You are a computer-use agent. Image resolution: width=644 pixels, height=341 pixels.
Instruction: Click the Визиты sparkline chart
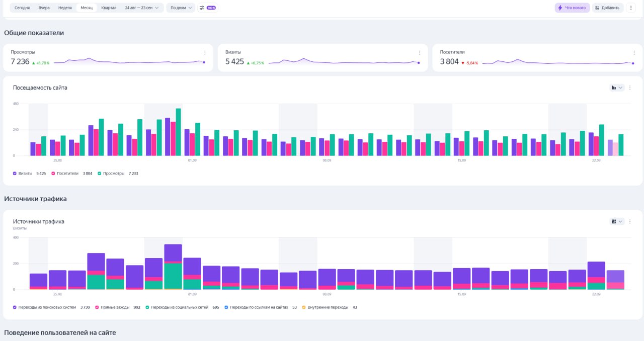point(344,61)
